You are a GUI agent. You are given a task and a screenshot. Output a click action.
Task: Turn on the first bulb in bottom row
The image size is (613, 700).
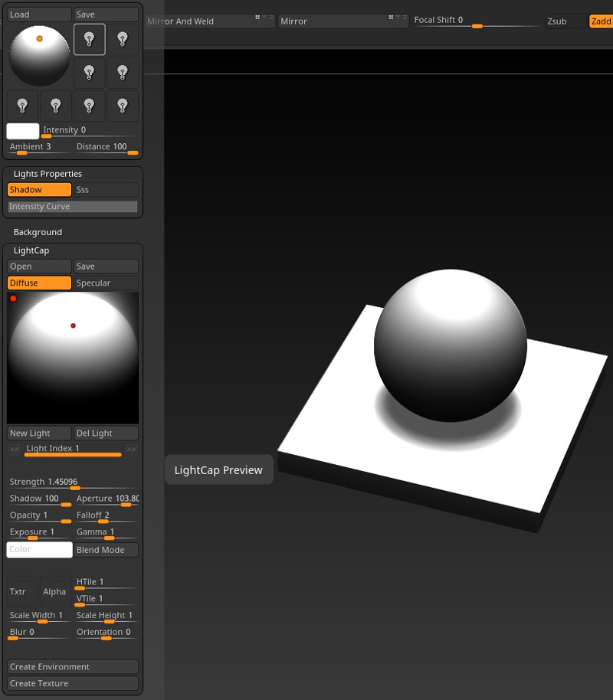click(22, 106)
